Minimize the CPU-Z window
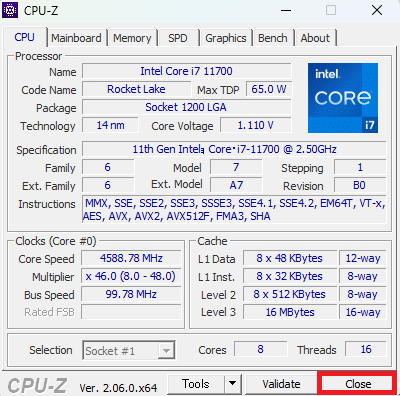 286,10
